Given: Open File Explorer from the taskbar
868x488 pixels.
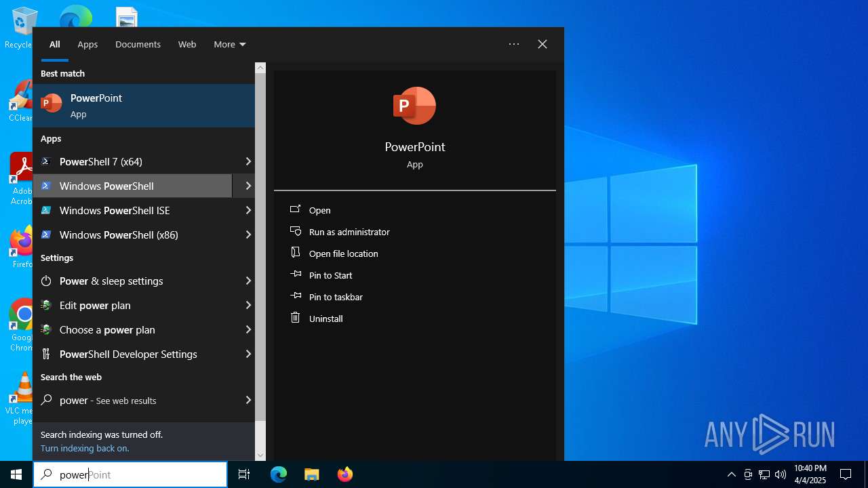Looking at the screenshot, I should pos(311,474).
